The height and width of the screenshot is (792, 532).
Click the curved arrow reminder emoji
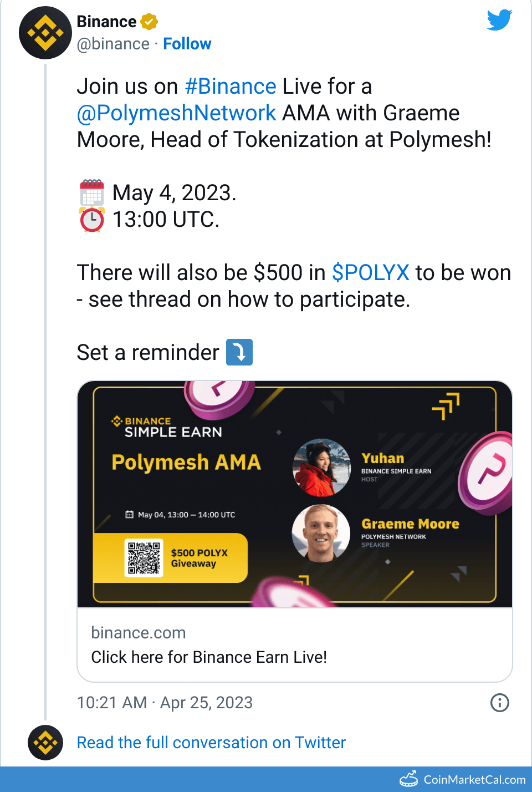pyautogui.click(x=239, y=352)
